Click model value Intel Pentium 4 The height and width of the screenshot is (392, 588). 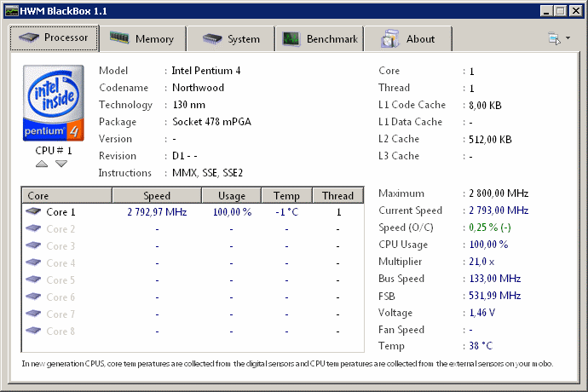pos(206,71)
